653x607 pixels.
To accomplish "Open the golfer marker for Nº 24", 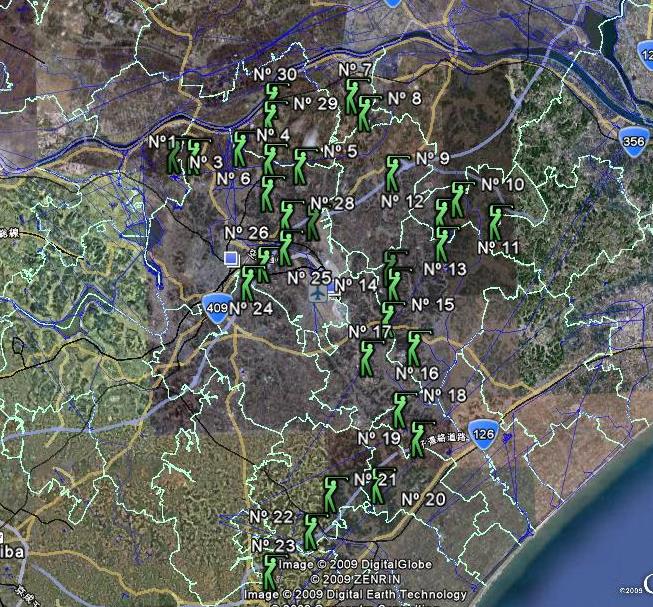I will point(248,284).
